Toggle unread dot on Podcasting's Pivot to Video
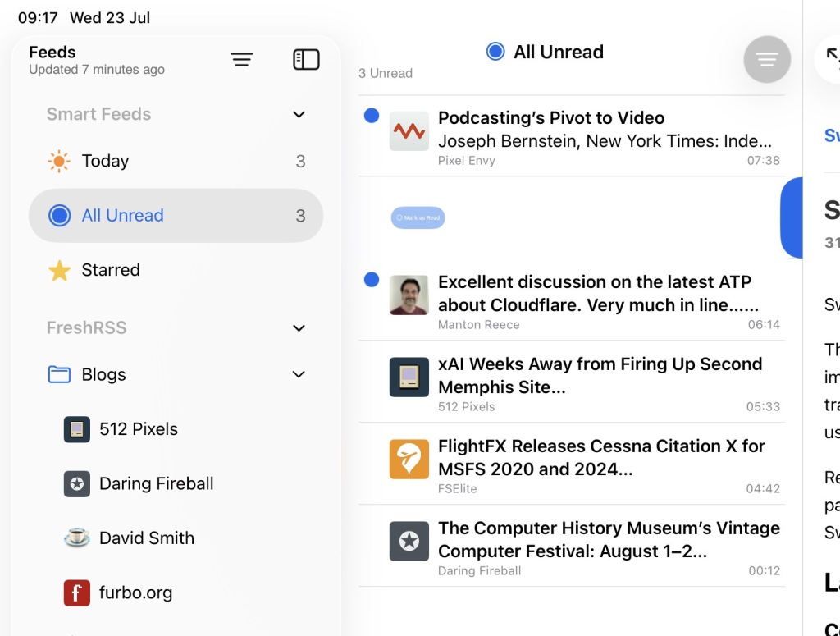Viewport: 840px width, 636px height. pos(372,115)
